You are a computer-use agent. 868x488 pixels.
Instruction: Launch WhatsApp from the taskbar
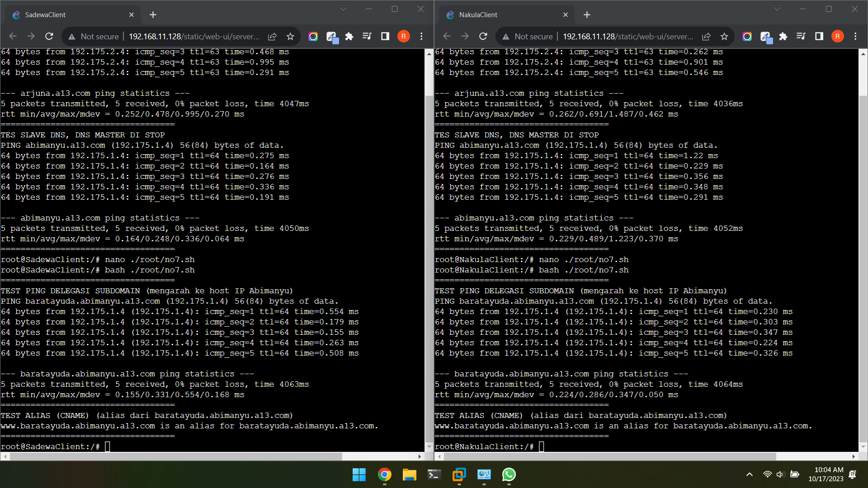pos(509,475)
